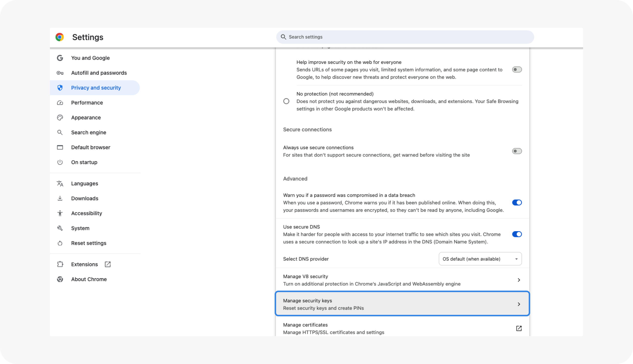
Task: Open Select DNS provider dropdown
Action: [480, 259]
